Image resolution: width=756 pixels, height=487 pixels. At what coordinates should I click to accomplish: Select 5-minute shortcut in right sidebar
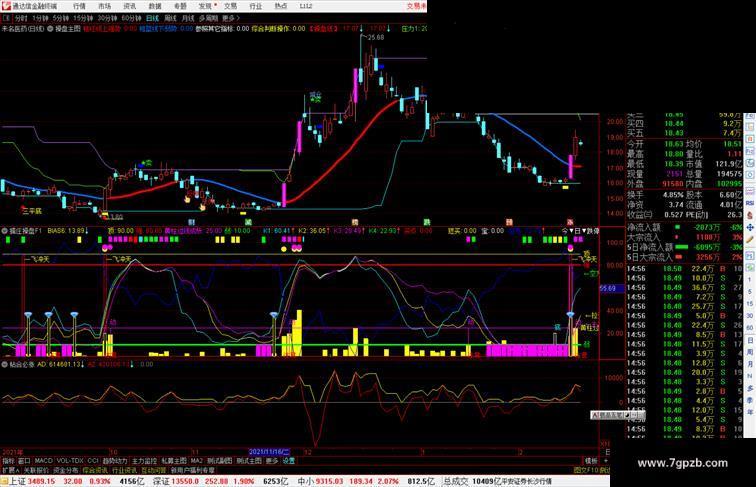[x=750, y=292]
